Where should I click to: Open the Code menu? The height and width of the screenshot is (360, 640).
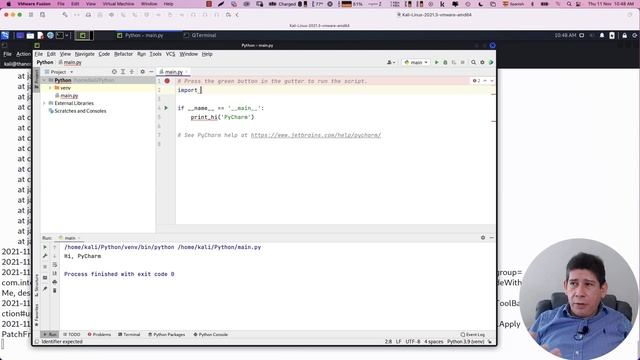coord(104,54)
